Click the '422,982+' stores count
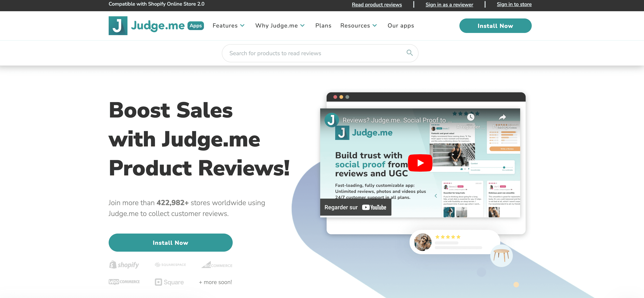This screenshot has width=644, height=298. click(x=173, y=203)
